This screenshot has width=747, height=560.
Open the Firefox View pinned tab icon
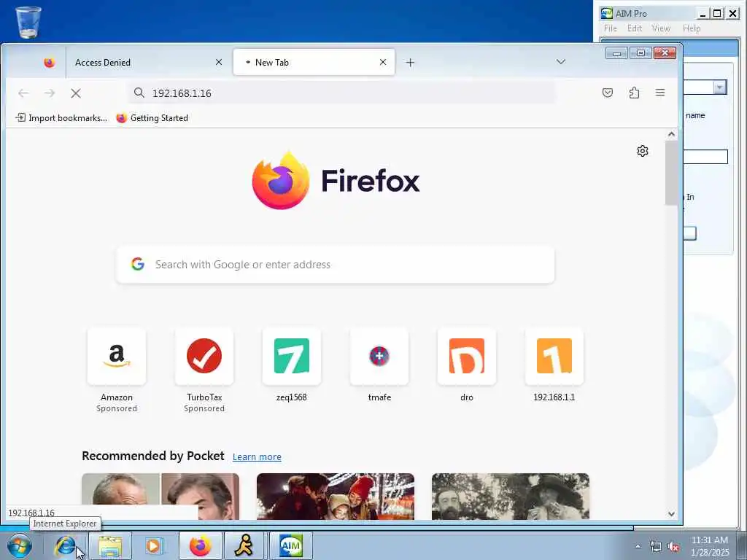pos(49,63)
